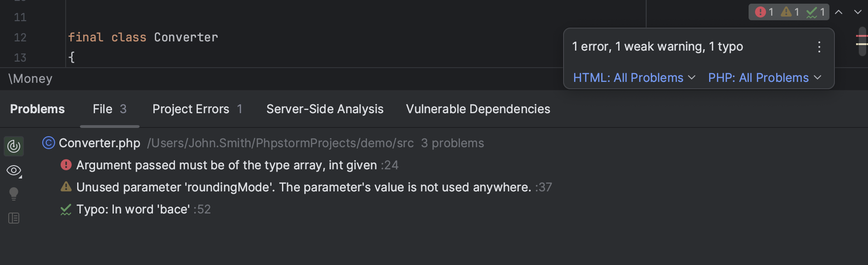Toggle the inspection highlighting button in sidebar

pyautogui.click(x=14, y=146)
